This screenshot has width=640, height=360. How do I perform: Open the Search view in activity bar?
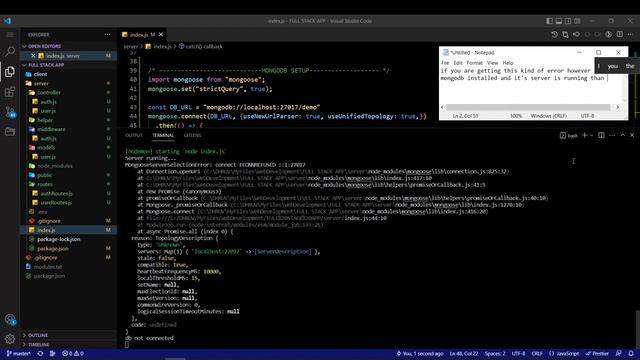(10, 51)
